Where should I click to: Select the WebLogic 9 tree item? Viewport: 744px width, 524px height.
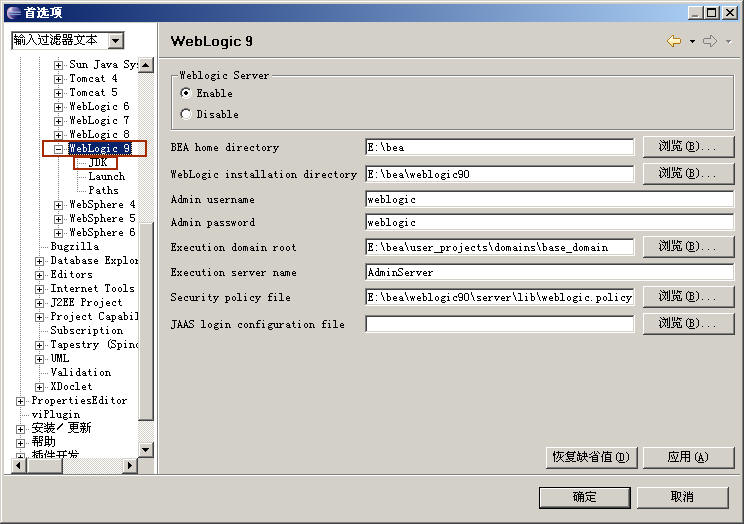click(x=100, y=149)
